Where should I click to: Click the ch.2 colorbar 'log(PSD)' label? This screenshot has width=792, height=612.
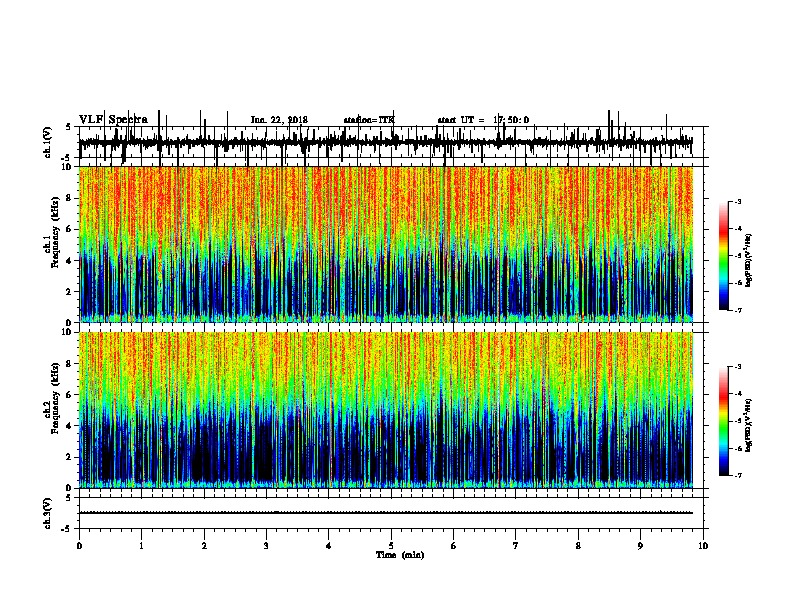point(749,425)
